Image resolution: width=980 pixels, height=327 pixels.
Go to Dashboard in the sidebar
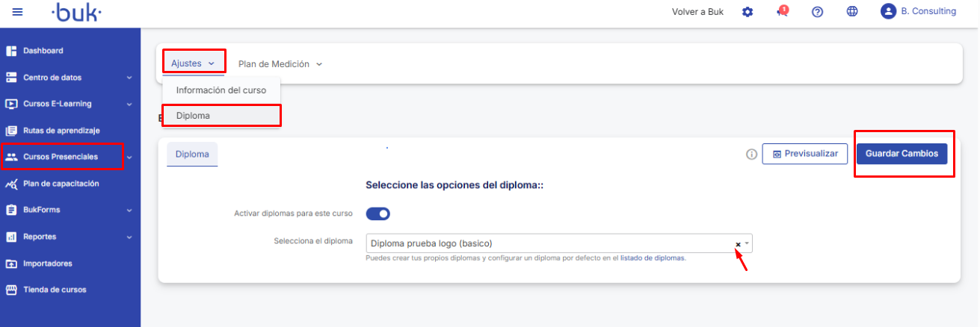[x=43, y=51]
